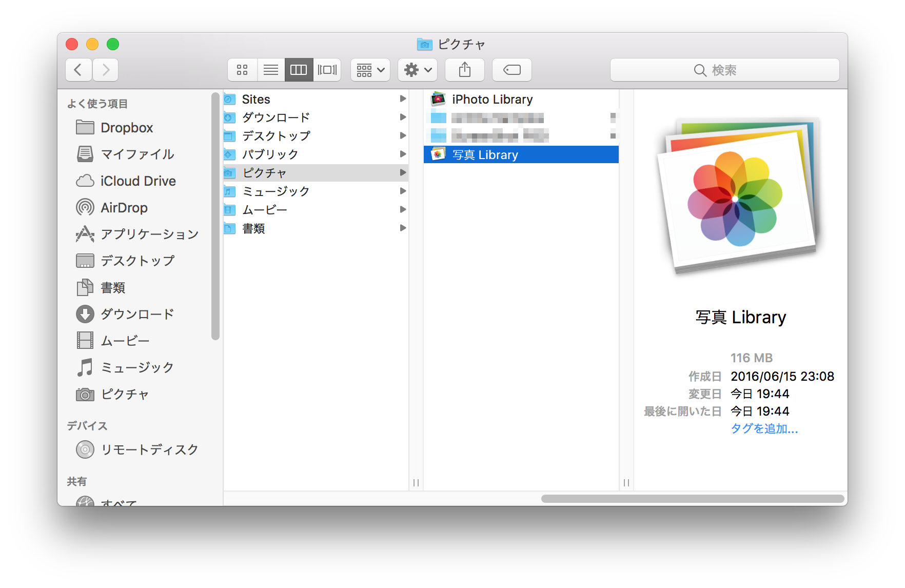Select column view mode

pyautogui.click(x=299, y=70)
